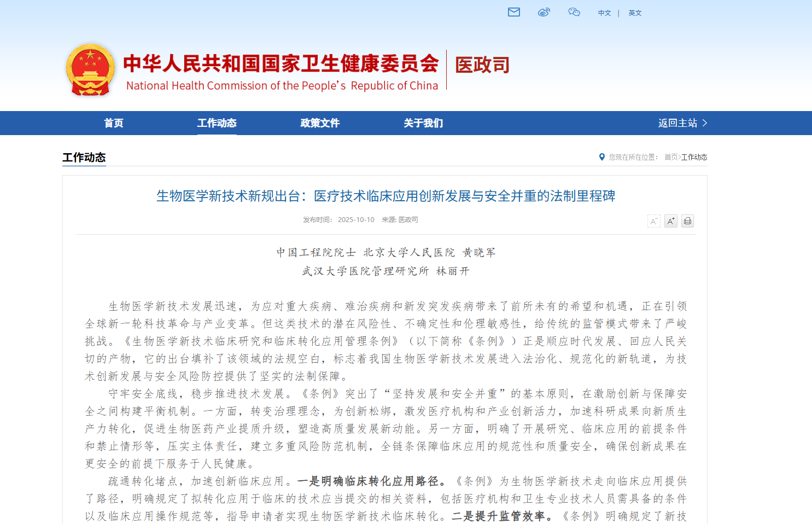Open the Weibo social icon
This screenshot has width=812, height=524.
coord(544,12)
